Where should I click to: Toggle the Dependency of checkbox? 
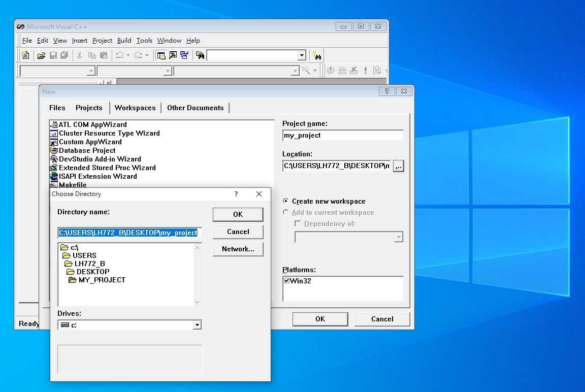(298, 223)
